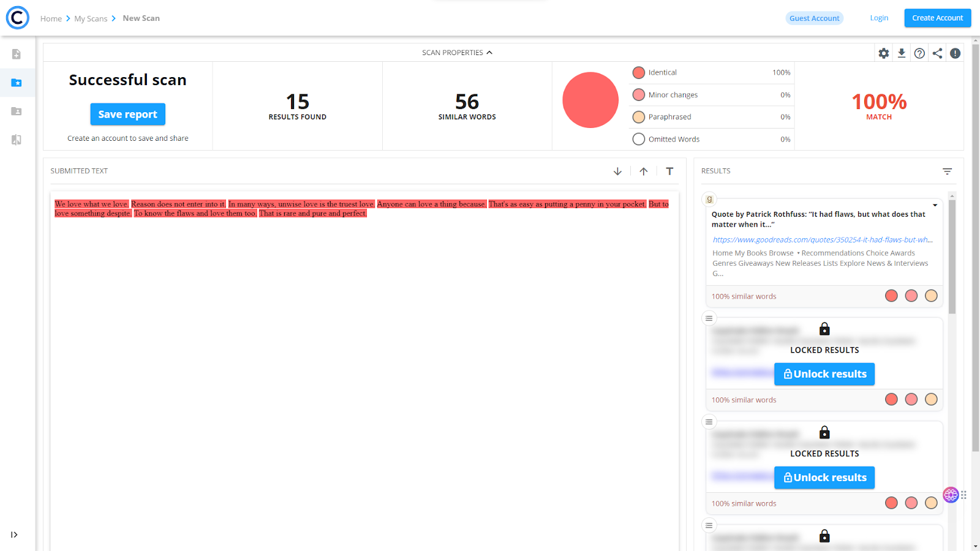
Task: Click the '100% MATCH' score
Action: [879, 106]
